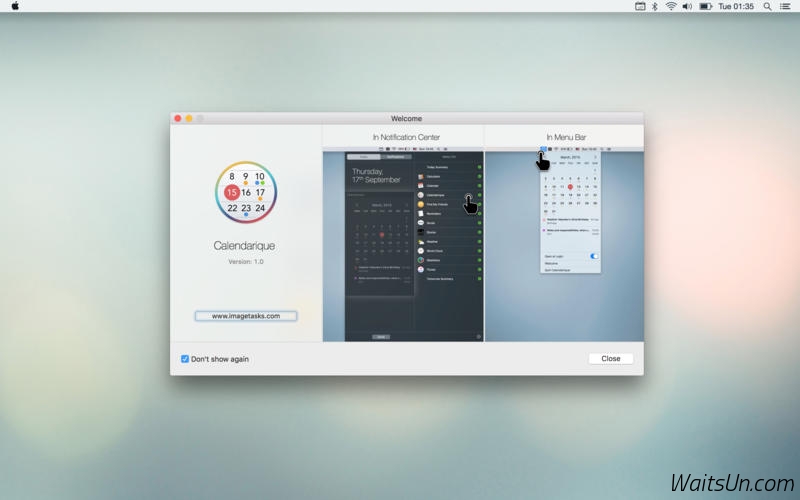
Task: Show battery status menu
Action: click(706, 6)
